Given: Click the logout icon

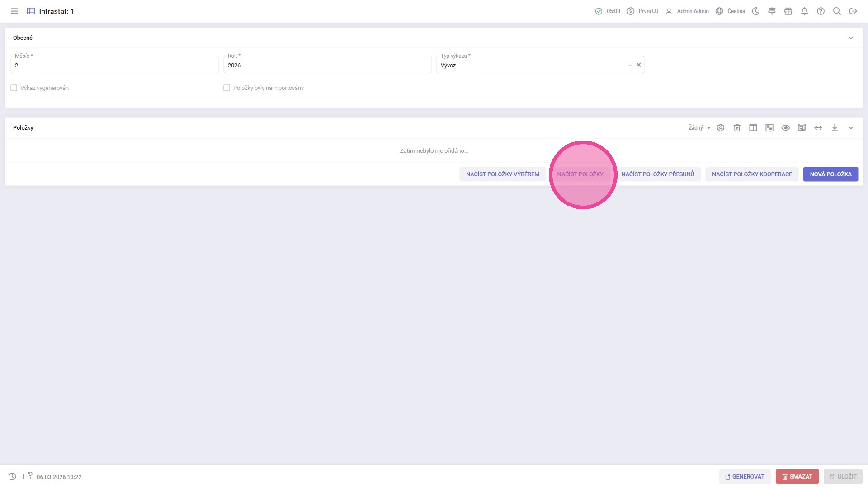Looking at the screenshot, I should pyautogui.click(x=853, y=11).
